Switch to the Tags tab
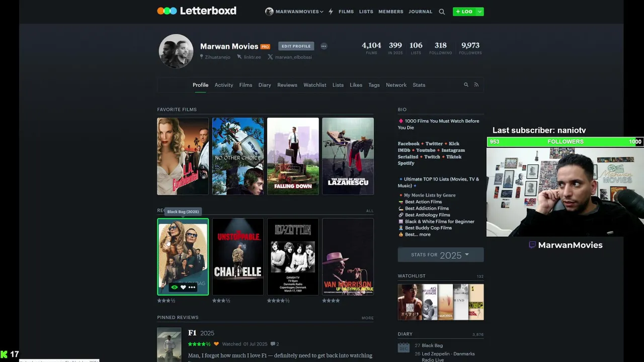644x362 pixels. point(374,85)
